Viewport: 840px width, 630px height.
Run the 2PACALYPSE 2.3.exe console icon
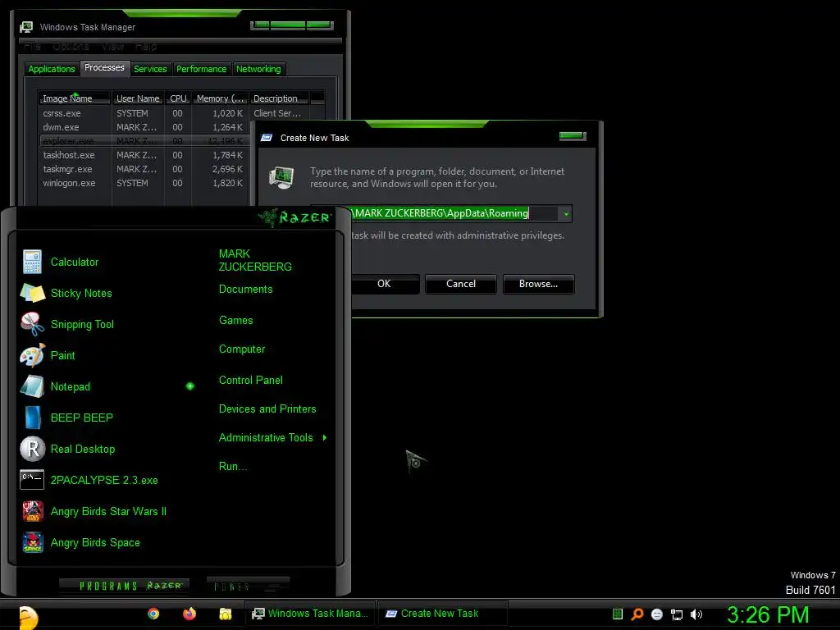pyautogui.click(x=32, y=480)
